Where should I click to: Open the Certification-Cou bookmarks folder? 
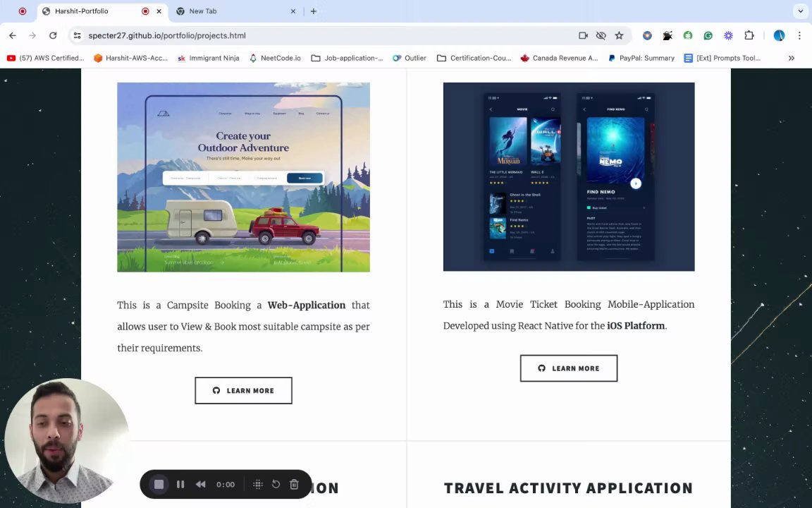474,58
